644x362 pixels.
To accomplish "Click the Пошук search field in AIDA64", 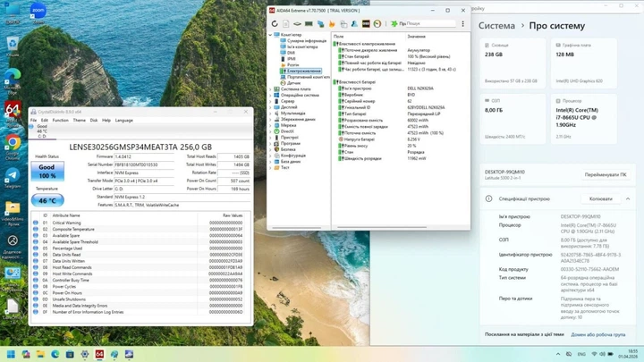I will click(x=430, y=24).
